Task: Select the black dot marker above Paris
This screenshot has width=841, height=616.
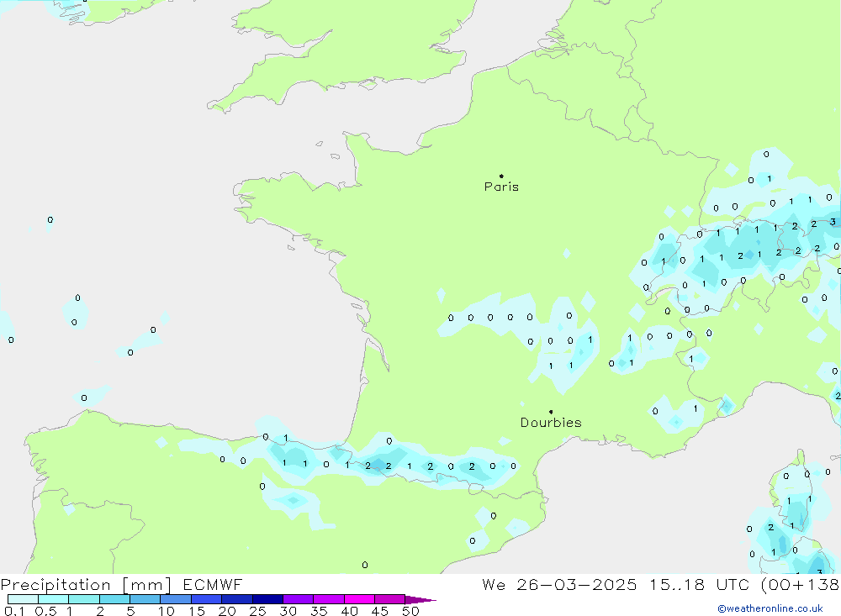Action: (501, 176)
